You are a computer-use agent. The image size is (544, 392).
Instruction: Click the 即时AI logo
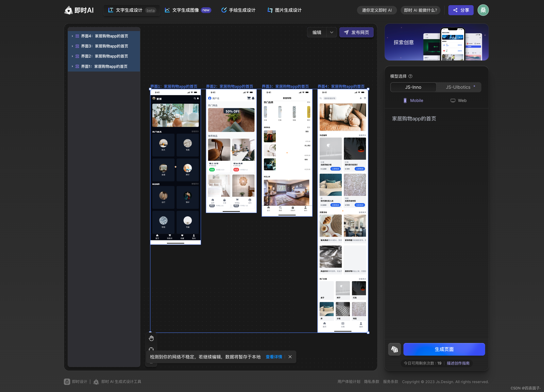[x=79, y=10]
